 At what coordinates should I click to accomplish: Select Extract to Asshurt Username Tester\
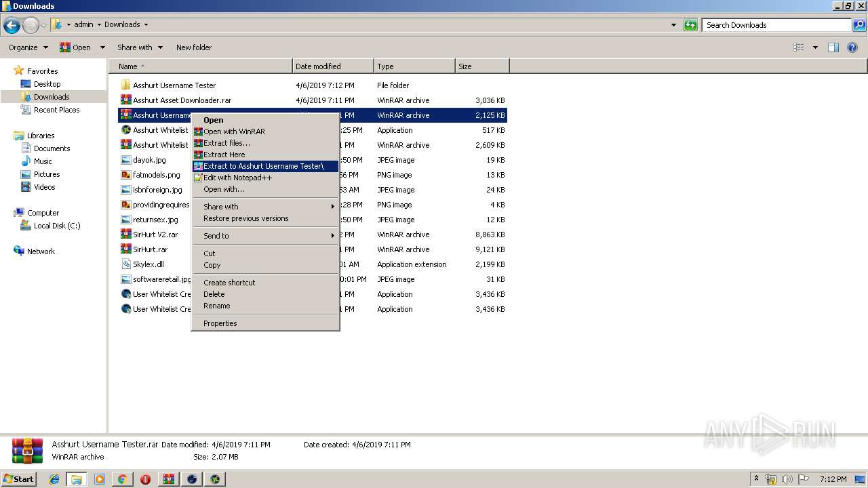pos(265,166)
